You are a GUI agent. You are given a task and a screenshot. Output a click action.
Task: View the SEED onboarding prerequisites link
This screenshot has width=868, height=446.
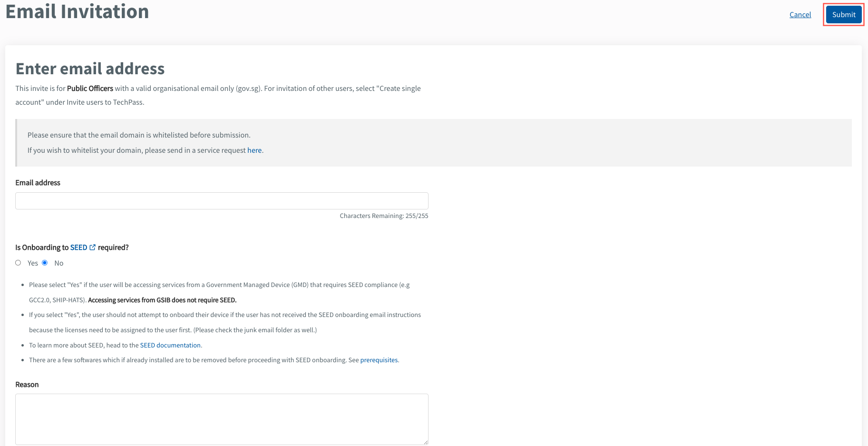[379, 360]
